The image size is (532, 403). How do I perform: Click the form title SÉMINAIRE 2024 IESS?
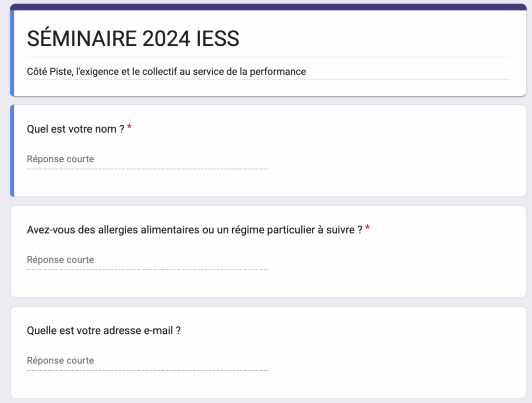(x=133, y=38)
